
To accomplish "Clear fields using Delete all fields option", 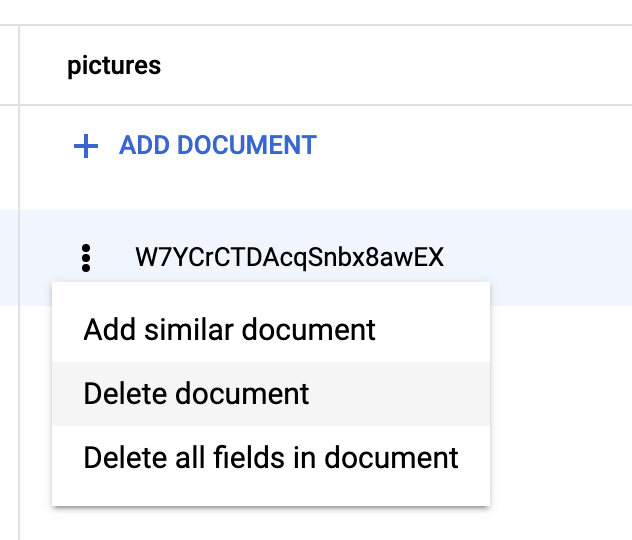I will 271,458.
